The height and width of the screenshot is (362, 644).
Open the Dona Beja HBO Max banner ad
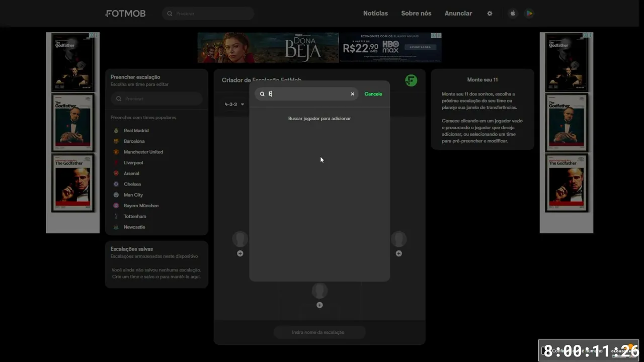[319, 48]
